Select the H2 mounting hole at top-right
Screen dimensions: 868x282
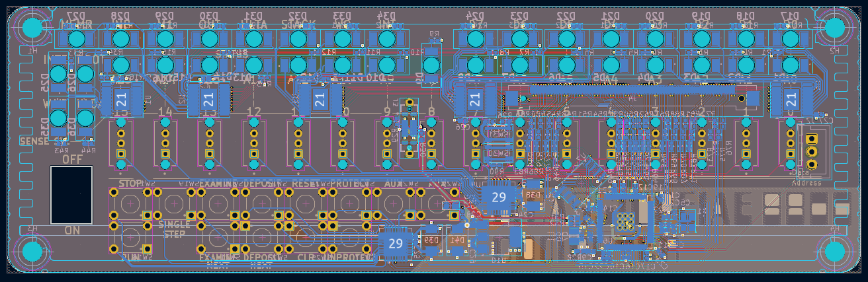tap(835, 27)
